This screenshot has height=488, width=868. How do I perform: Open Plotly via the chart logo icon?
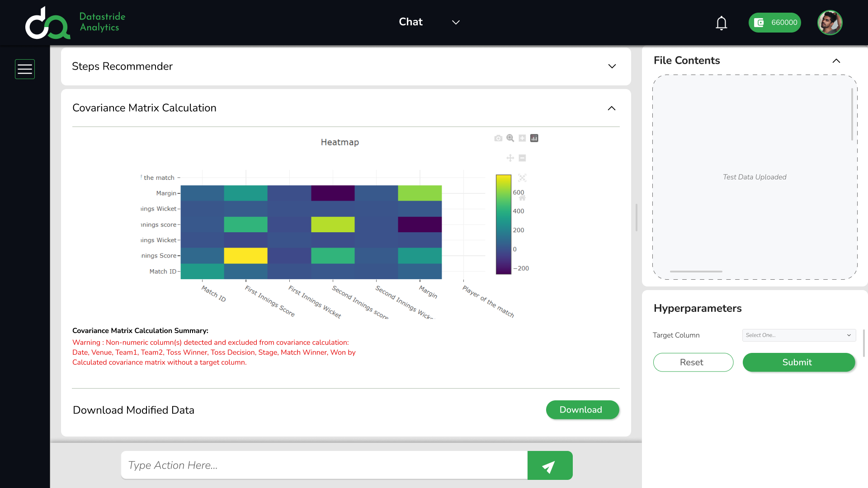(534, 138)
